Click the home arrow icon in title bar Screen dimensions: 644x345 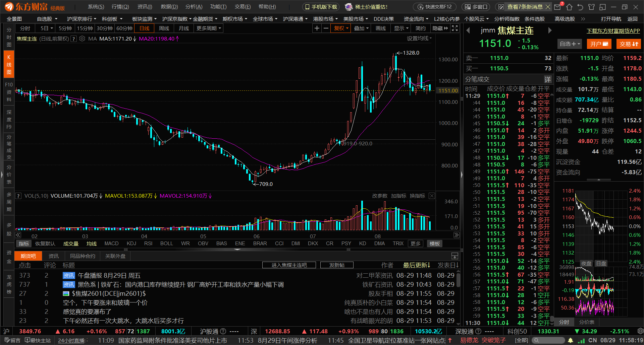(569, 7)
